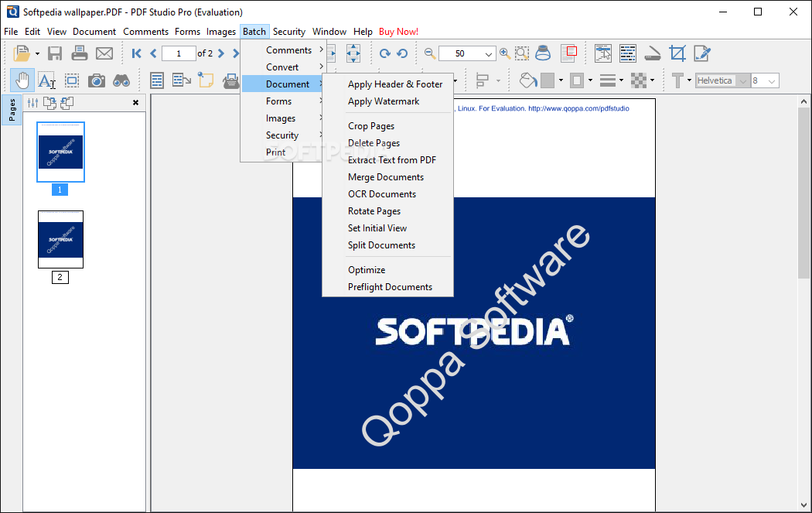Click the scanner icon
The width and height of the screenshot is (812, 513).
[653, 53]
